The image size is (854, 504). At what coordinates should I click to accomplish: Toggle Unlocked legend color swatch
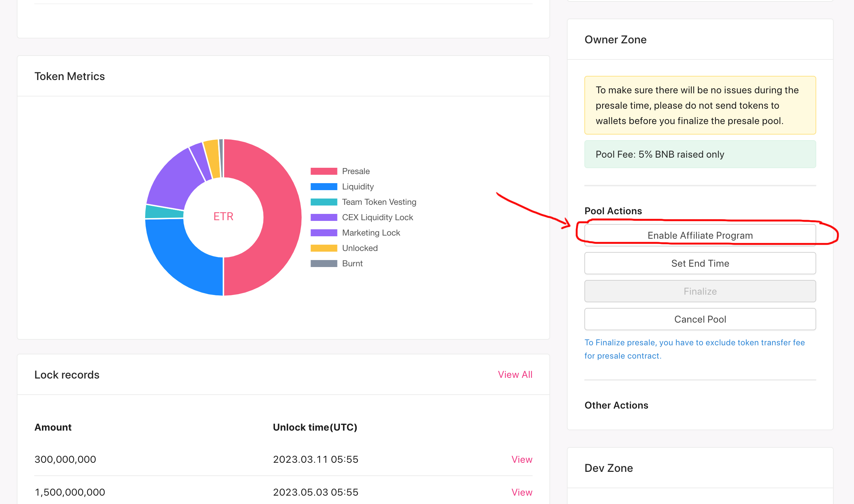pos(324,248)
